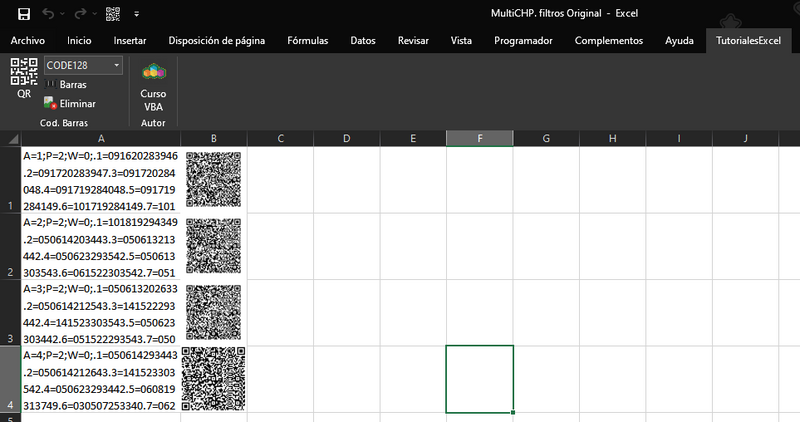Select column B header
The height and width of the screenshot is (422, 800).
214,139
